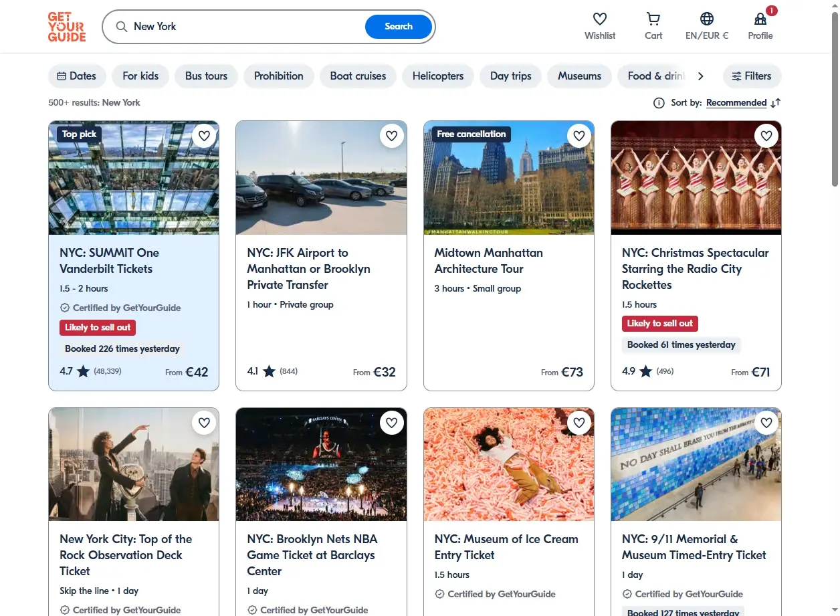Select the Helicopters filter chip

438,76
